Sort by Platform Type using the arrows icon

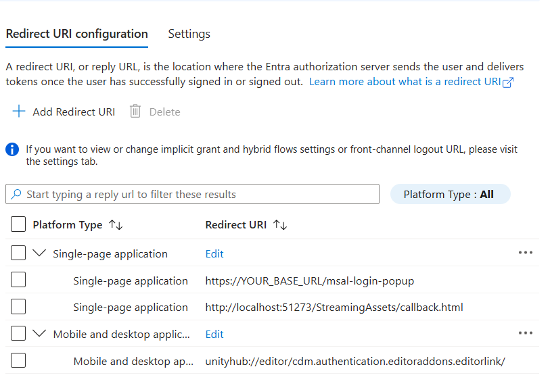(x=116, y=225)
